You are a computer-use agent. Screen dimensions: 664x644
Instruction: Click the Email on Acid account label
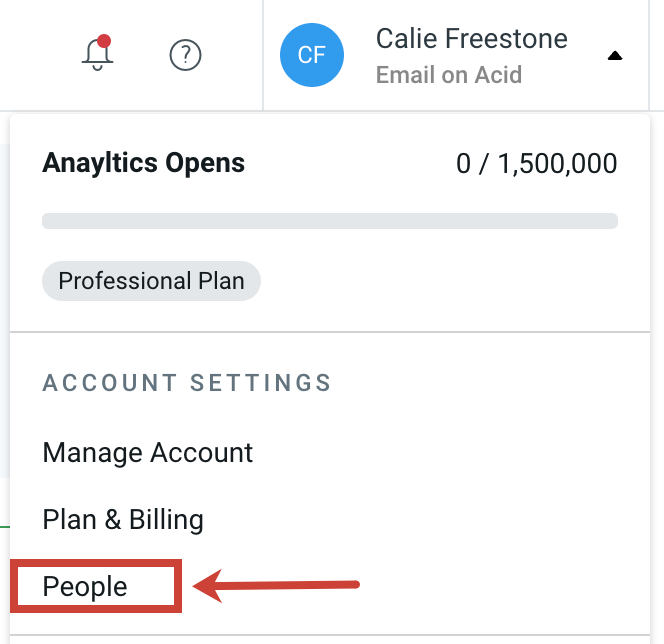pos(448,75)
